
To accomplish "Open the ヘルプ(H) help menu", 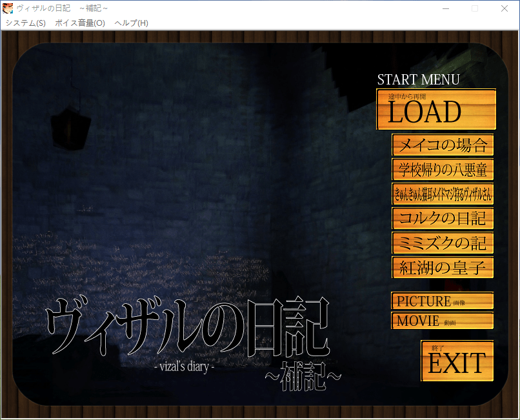I will click(131, 23).
